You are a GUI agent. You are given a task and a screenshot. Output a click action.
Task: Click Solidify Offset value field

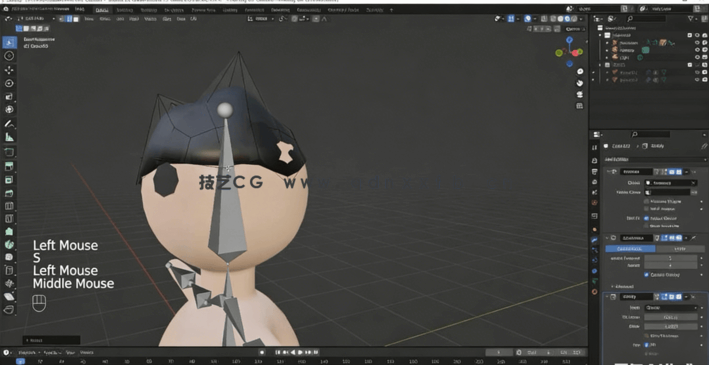coord(671,326)
